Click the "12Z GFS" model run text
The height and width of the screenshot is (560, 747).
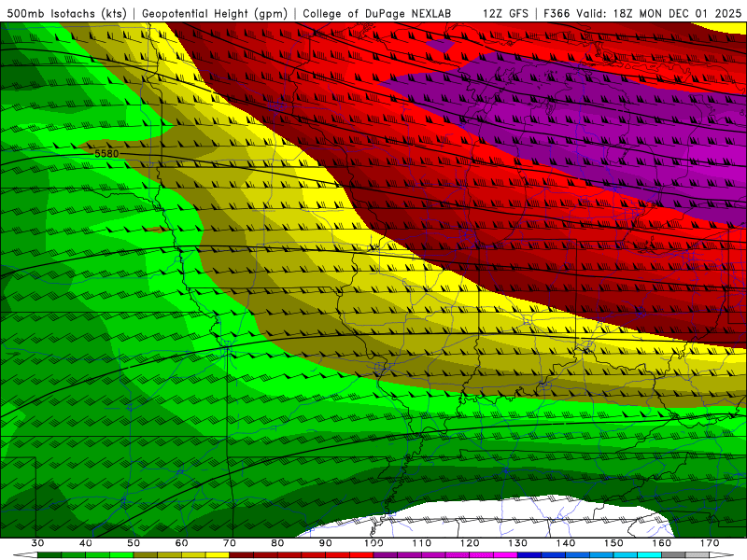coord(505,13)
